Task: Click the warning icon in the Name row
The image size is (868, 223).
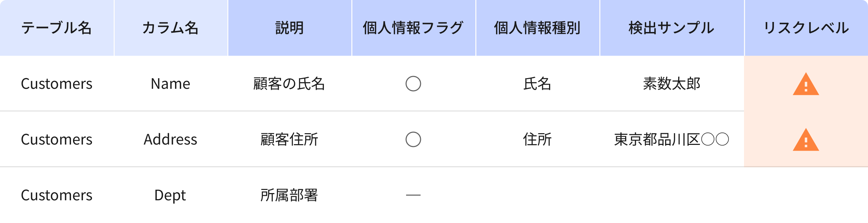Action: point(806,84)
